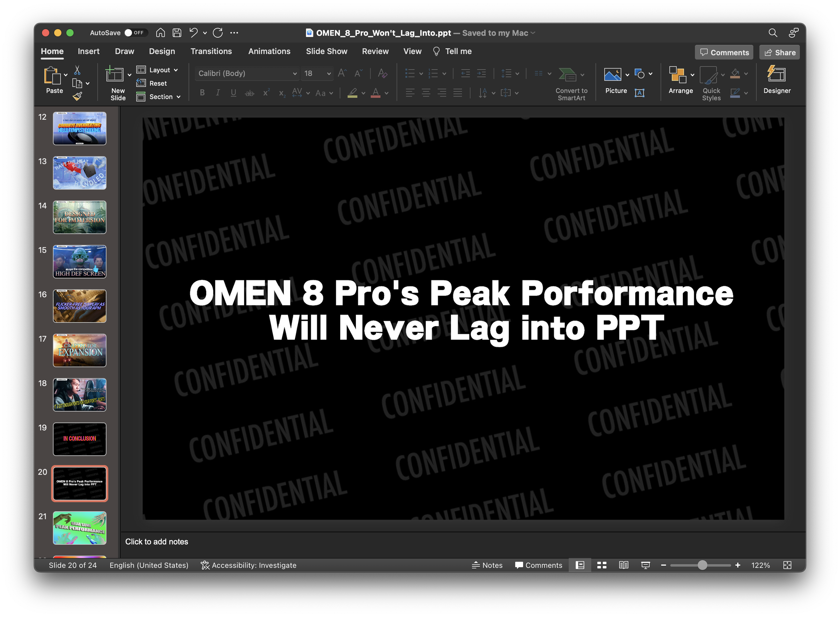Open the Picture dropdown arrow
The height and width of the screenshot is (617, 840).
tap(627, 75)
